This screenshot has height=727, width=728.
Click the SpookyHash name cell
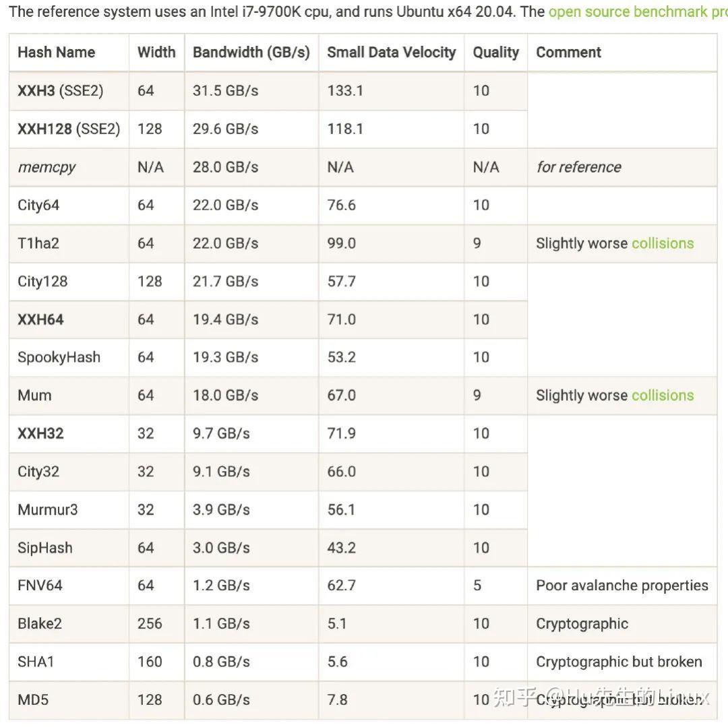pos(59,357)
